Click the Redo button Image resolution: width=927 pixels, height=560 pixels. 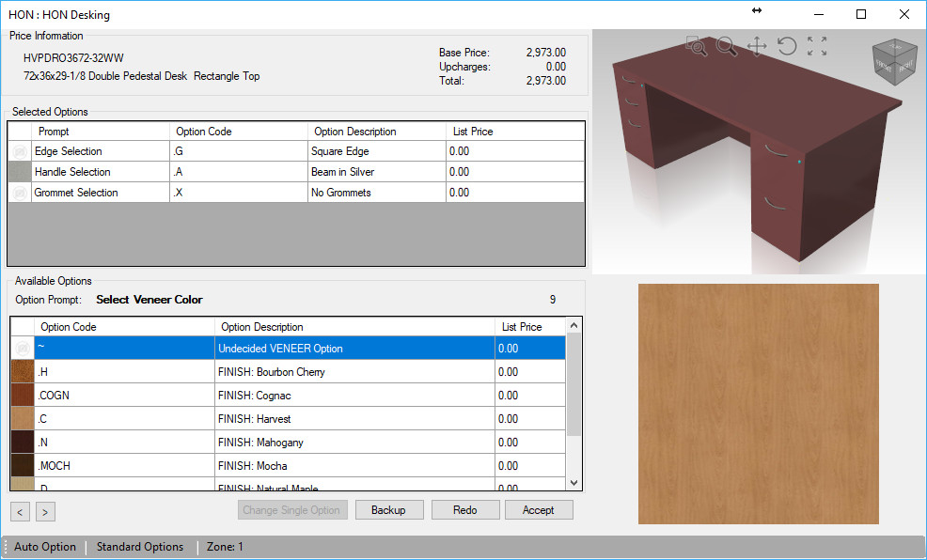pyautogui.click(x=465, y=510)
